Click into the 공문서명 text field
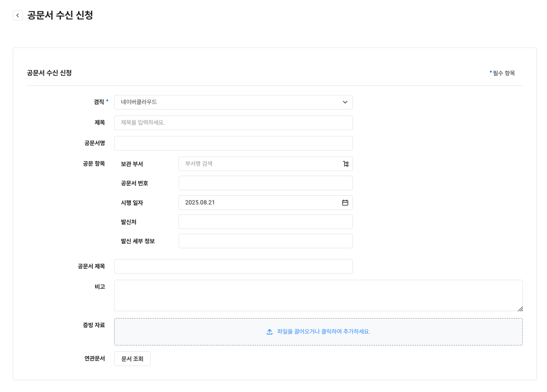The height and width of the screenshot is (392, 547). pos(233,143)
